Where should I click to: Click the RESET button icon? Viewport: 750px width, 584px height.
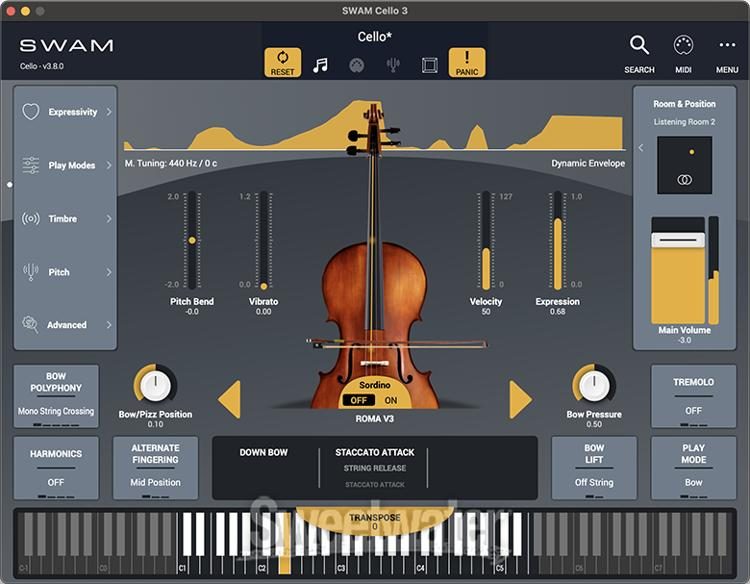(282, 62)
